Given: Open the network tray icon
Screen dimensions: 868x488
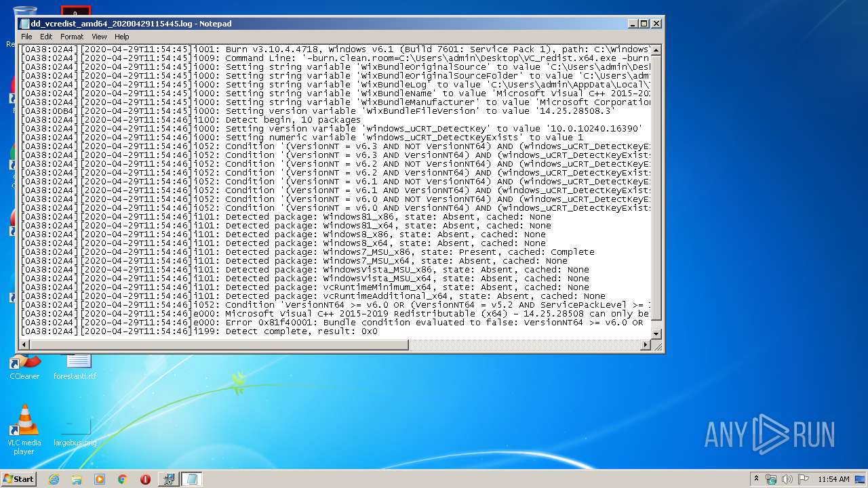Looking at the screenshot, I should [x=771, y=479].
